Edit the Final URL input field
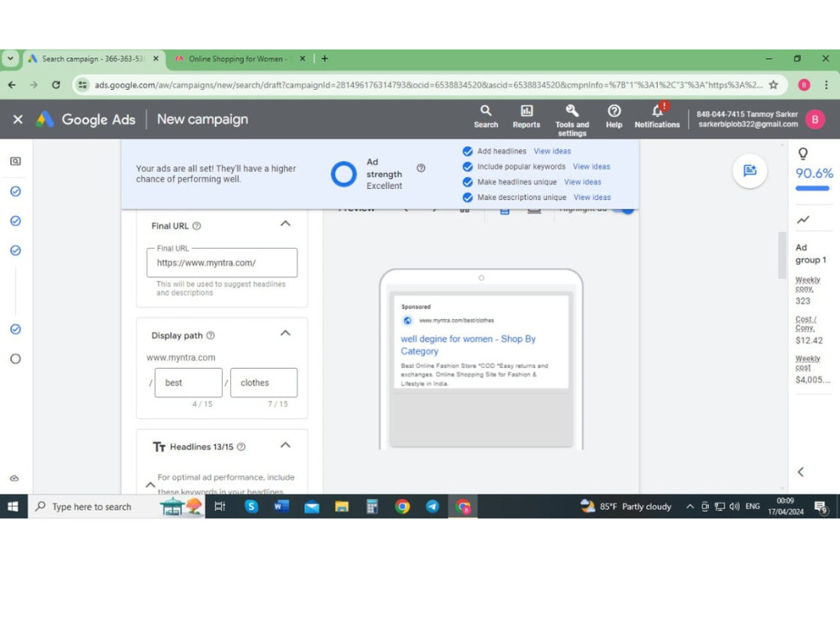The image size is (840, 630). pos(222,262)
